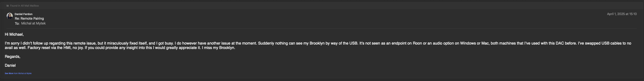Click the date April 1, 2025 at 15:10
This screenshot has height=81, width=644.
point(622,14)
